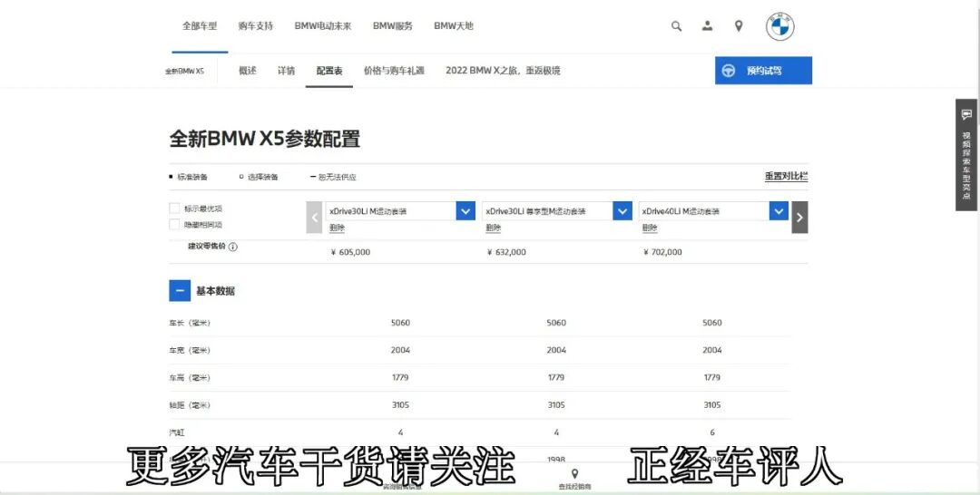The image size is (980, 495).
Task: Delete the xDrive30Li 尊享型 column
Action: click(493, 228)
